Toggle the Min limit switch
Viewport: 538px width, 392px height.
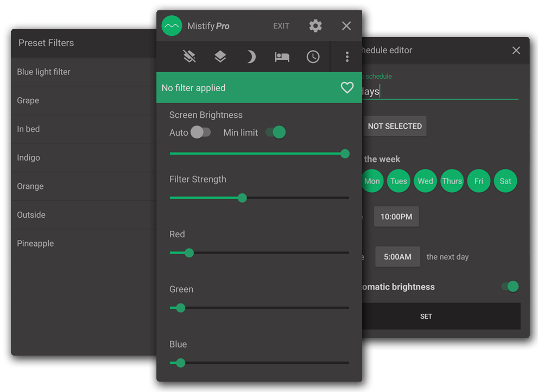click(x=276, y=132)
